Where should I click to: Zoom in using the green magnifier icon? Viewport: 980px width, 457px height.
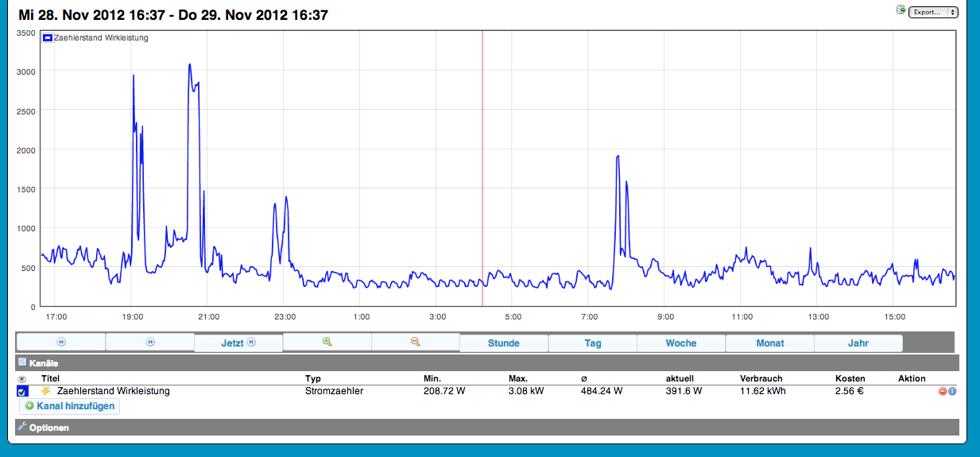(327, 343)
